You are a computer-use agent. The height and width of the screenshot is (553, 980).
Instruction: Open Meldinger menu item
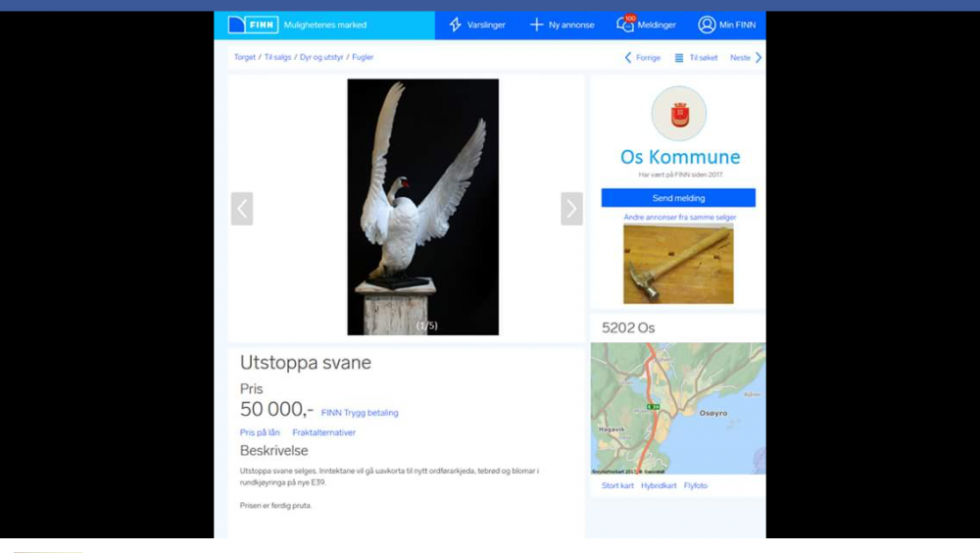coord(646,25)
